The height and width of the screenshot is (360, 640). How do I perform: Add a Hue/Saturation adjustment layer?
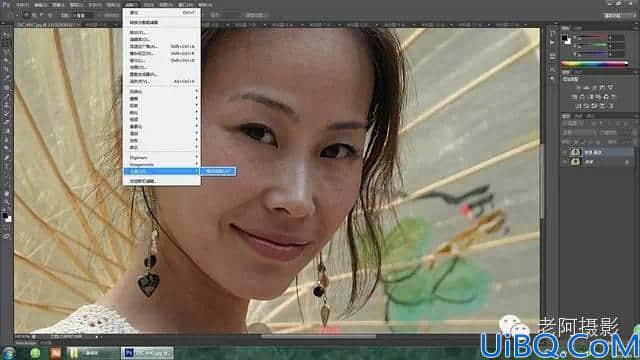point(575,97)
